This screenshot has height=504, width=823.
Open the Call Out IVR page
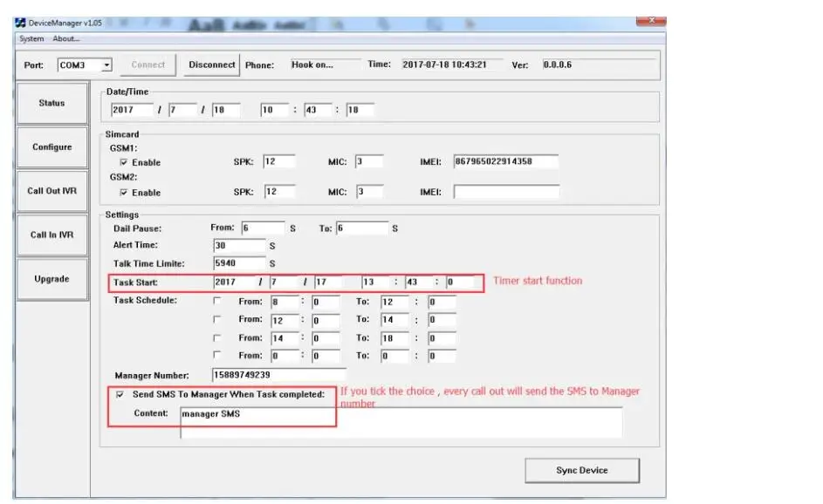[52, 191]
